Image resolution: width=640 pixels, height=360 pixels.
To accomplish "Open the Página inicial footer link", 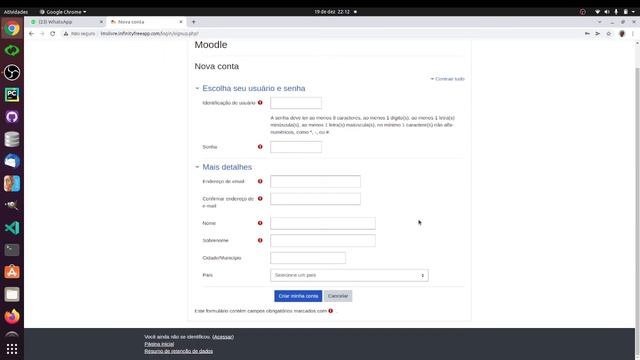I will click(159, 344).
